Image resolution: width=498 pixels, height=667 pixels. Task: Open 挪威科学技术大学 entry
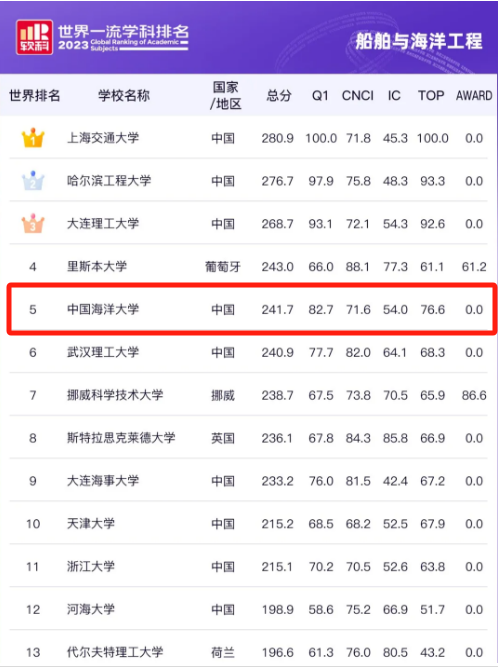[x=115, y=395]
